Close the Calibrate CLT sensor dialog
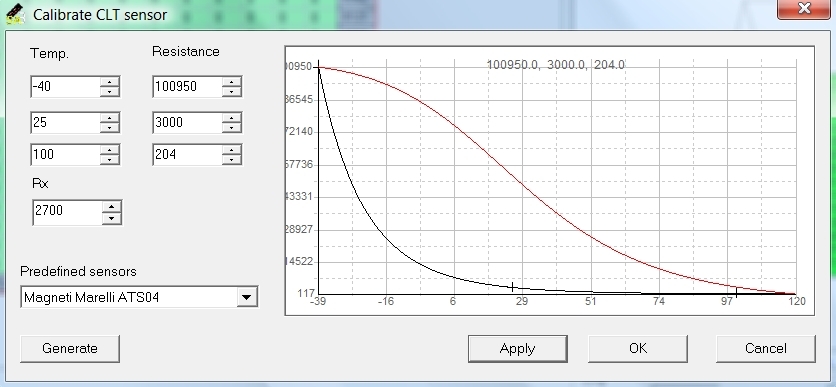The width and height of the screenshot is (836, 387). click(x=804, y=9)
